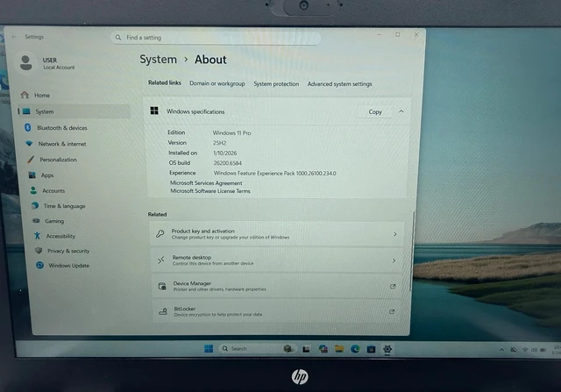Open the Windows Start menu
Screen dimensions: 561x392
point(209,349)
